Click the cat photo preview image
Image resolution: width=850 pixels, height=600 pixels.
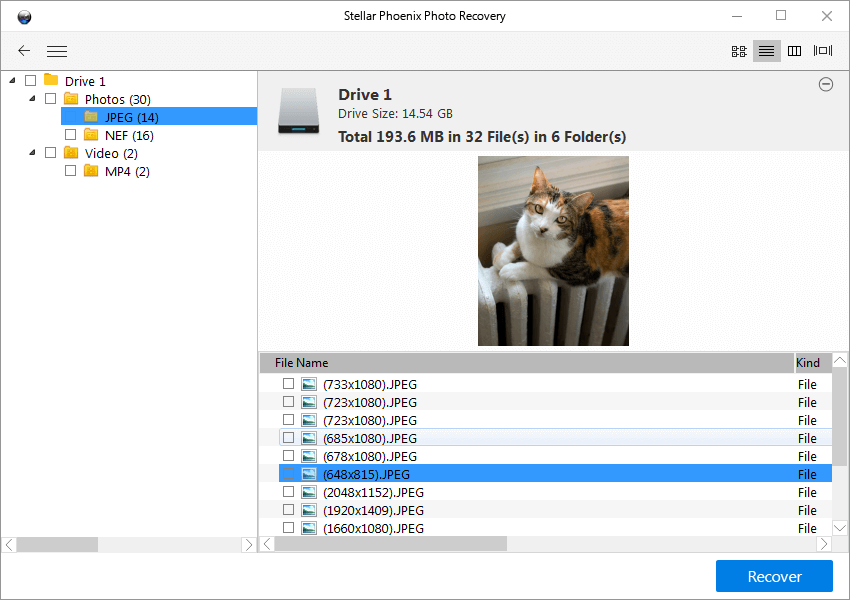553,251
